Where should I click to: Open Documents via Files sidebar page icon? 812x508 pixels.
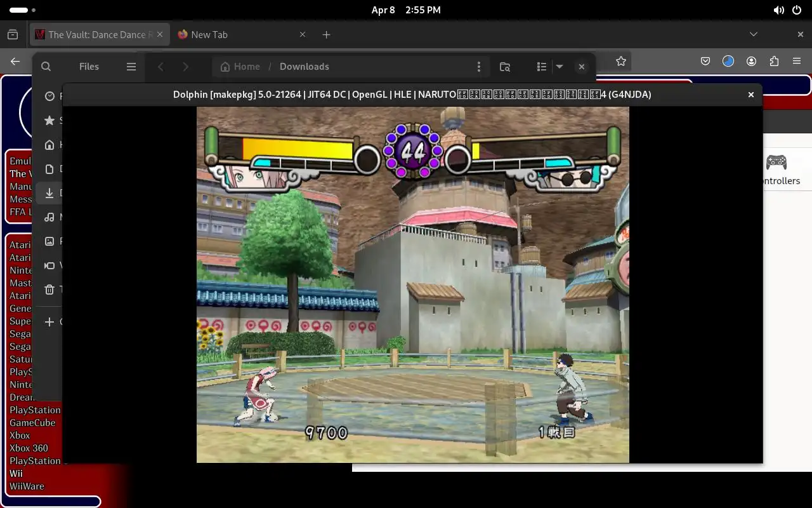[x=49, y=169]
